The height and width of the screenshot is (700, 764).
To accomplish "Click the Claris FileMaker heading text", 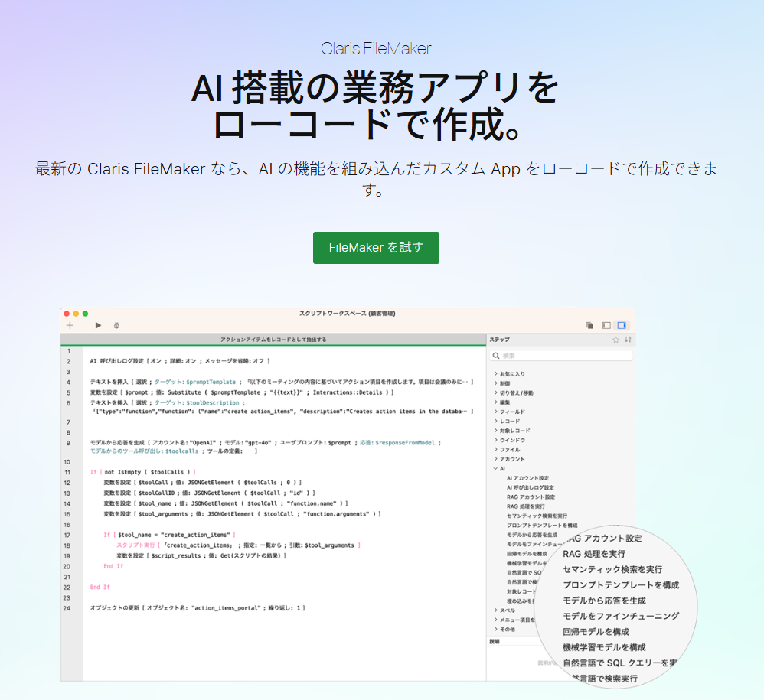I will click(x=376, y=49).
